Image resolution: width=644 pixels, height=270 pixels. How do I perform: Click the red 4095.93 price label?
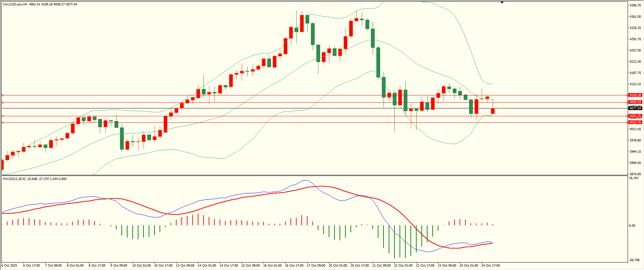tap(635, 102)
